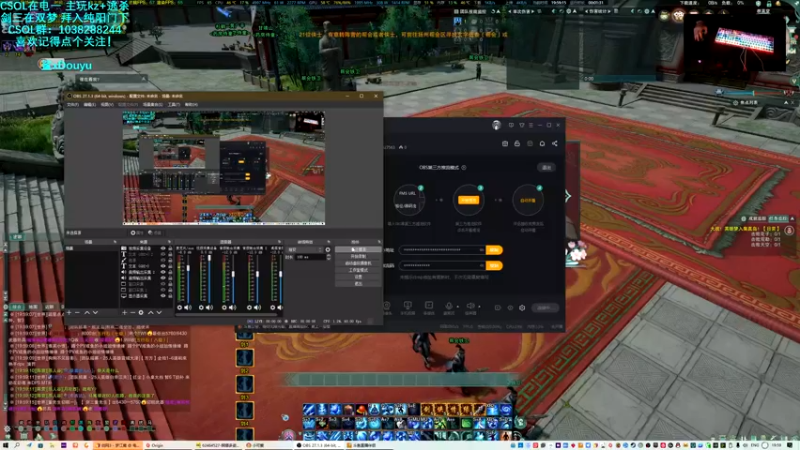Click Start Virtual Camera in OBS controls
The width and height of the screenshot is (800, 450).
358,263
